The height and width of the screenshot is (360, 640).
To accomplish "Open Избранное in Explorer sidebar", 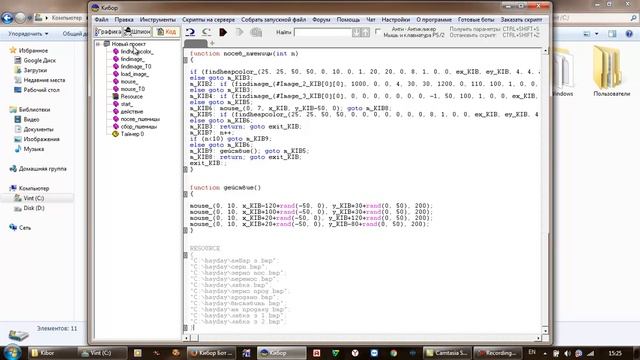I will [33, 51].
